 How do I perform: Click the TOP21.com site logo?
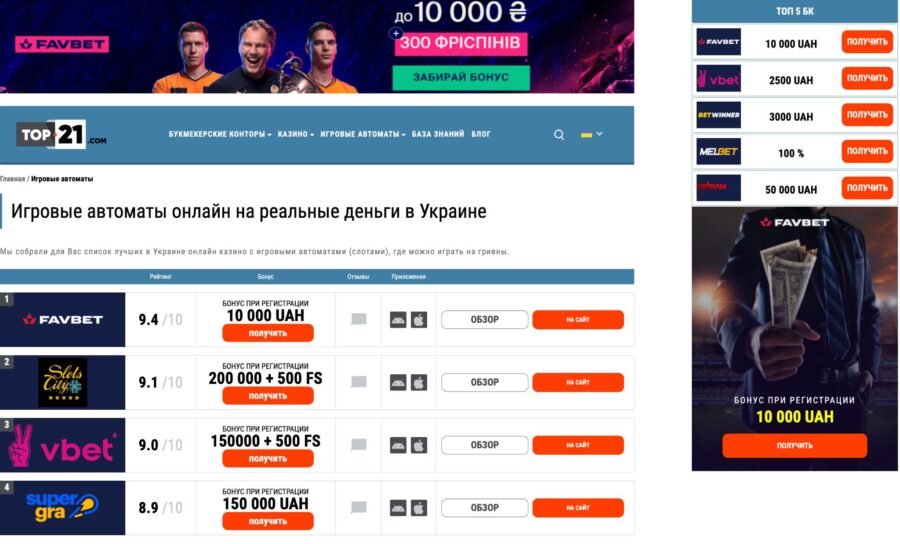(x=61, y=134)
